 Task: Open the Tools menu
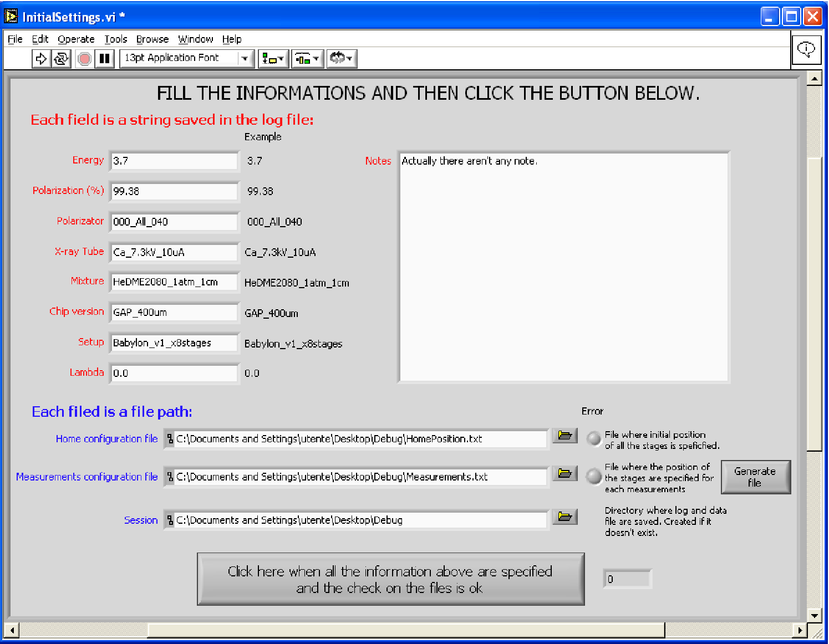[116, 39]
